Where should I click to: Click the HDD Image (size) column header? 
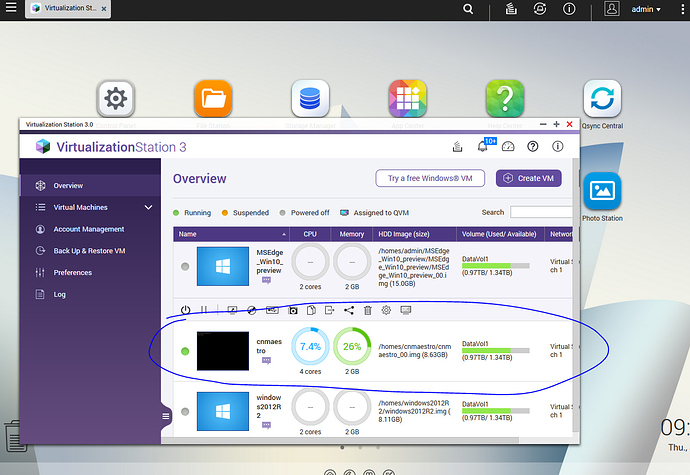(414, 234)
